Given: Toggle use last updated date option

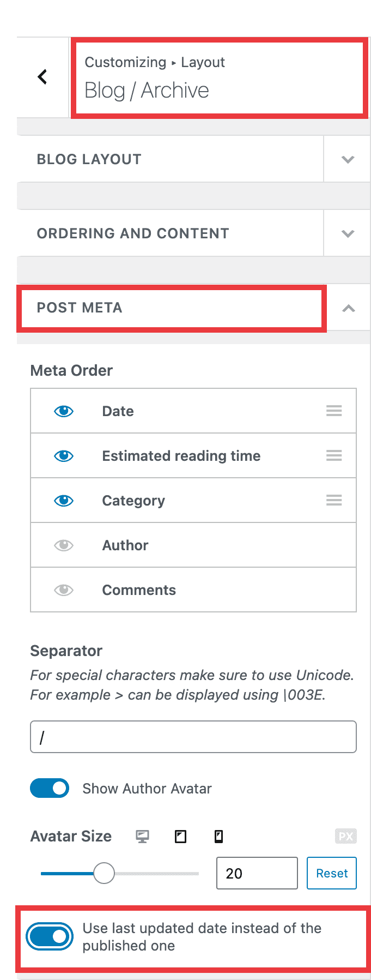Looking at the screenshot, I should (50, 936).
